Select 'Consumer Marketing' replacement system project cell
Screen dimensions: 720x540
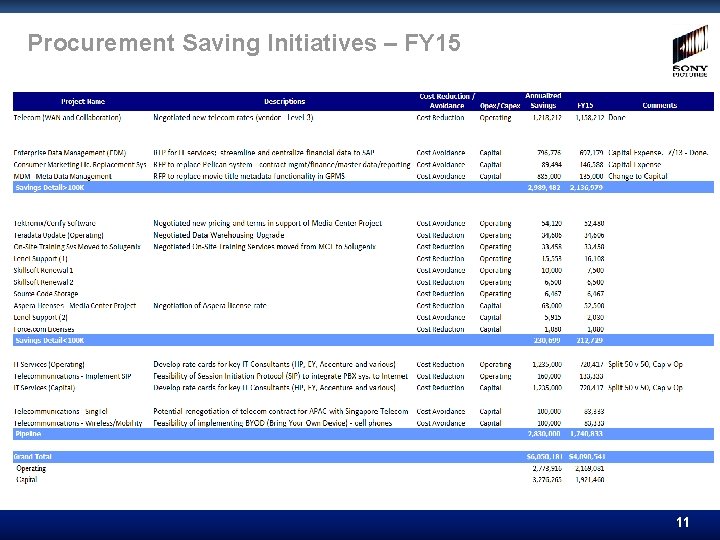tap(80, 164)
